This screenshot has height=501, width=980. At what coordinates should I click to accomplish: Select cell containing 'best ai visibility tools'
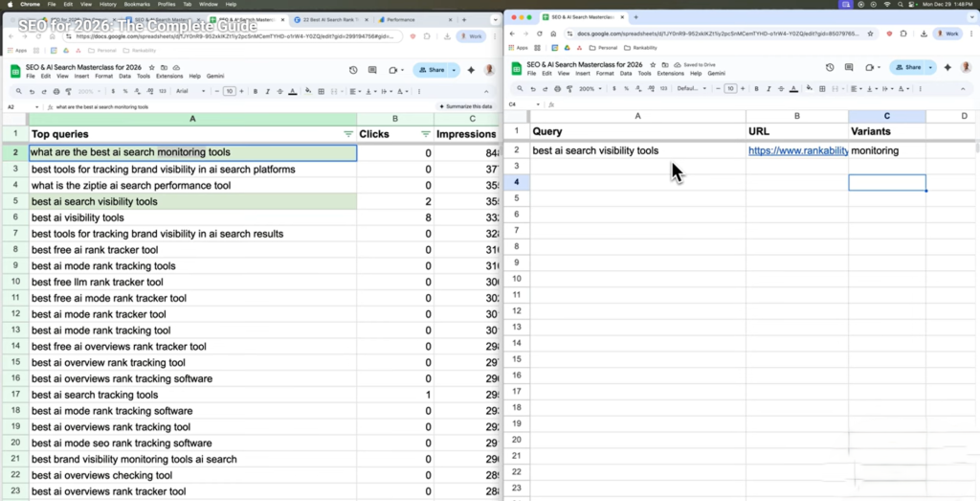(192, 217)
